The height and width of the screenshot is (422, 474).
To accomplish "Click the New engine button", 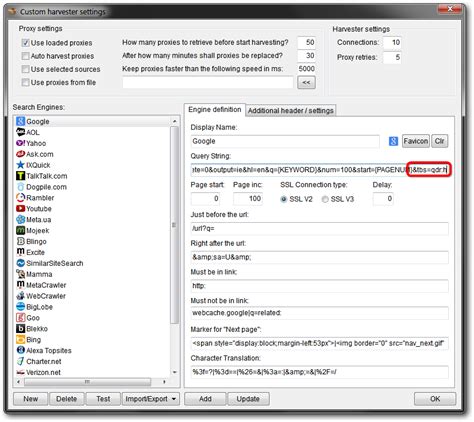I will point(31,399).
